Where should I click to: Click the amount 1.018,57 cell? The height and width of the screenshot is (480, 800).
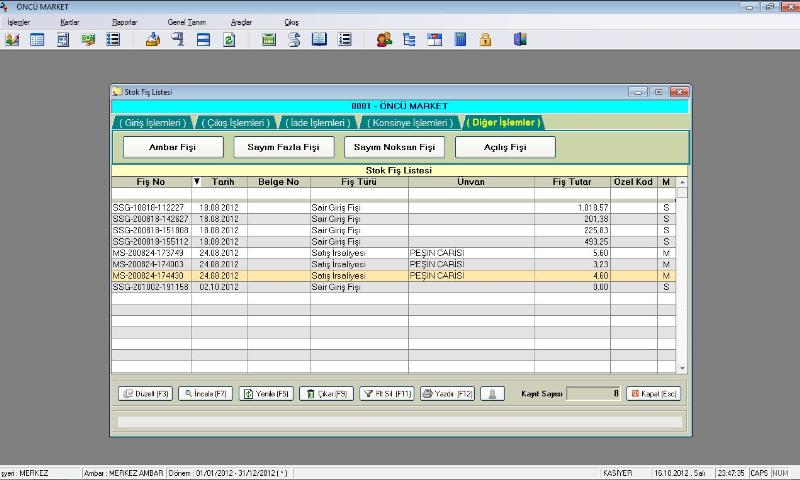572,208
